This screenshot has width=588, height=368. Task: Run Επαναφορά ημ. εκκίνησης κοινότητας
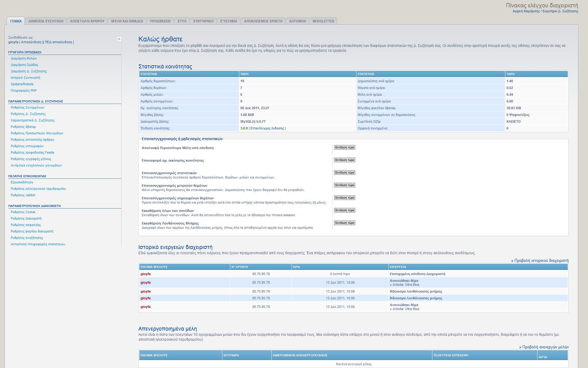point(345,160)
